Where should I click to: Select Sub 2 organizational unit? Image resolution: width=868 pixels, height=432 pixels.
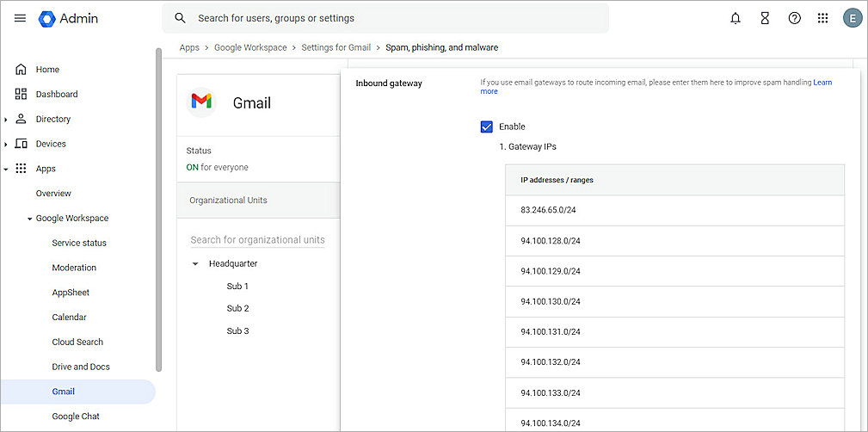coord(237,308)
